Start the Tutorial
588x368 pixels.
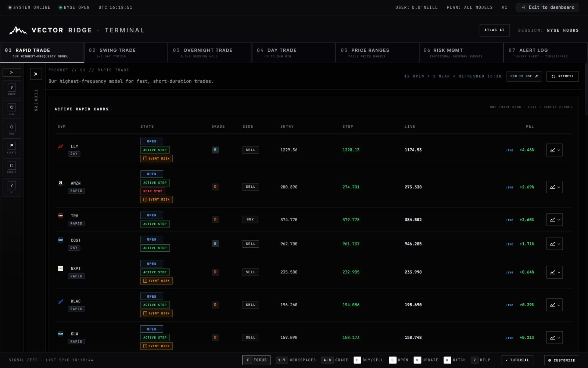coord(517,360)
